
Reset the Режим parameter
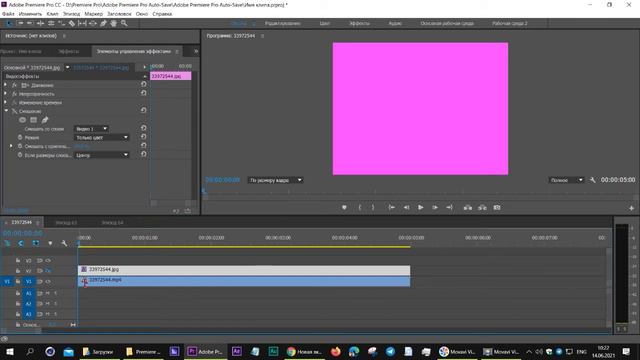click(x=144, y=136)
